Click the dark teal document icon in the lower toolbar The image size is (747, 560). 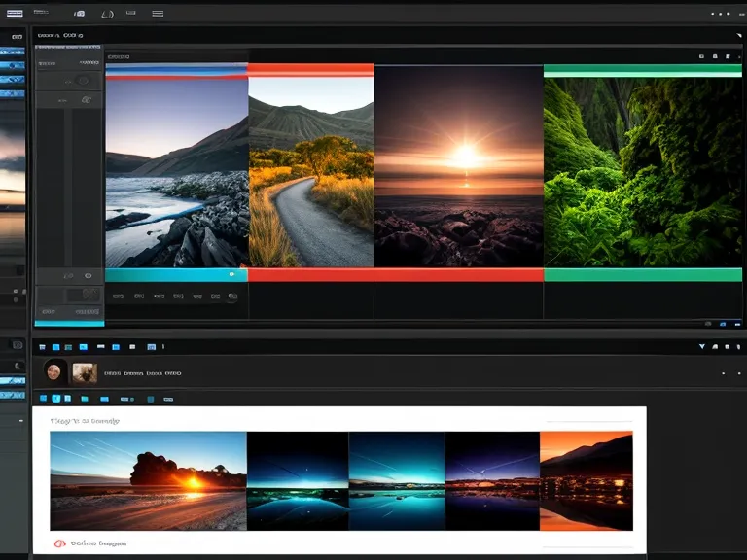coord(151,399)
